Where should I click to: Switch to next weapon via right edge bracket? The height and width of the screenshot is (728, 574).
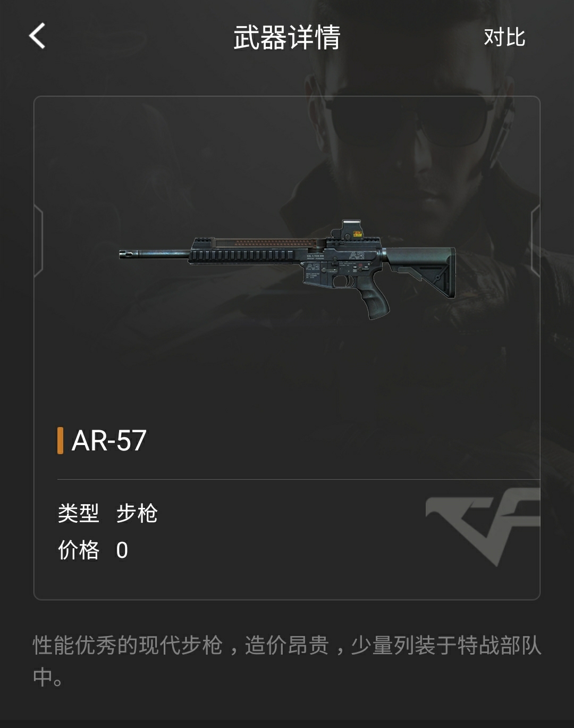pyautogui.click(x=535, y=241)
